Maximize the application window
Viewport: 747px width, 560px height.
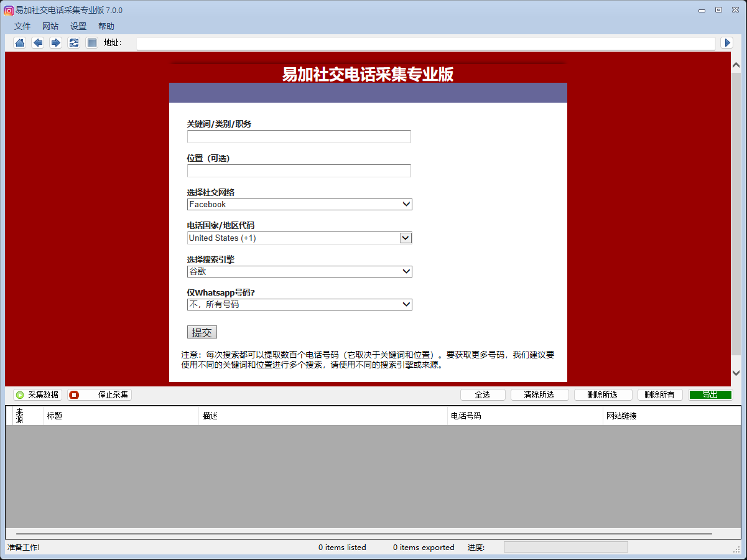tap(718, 10)
